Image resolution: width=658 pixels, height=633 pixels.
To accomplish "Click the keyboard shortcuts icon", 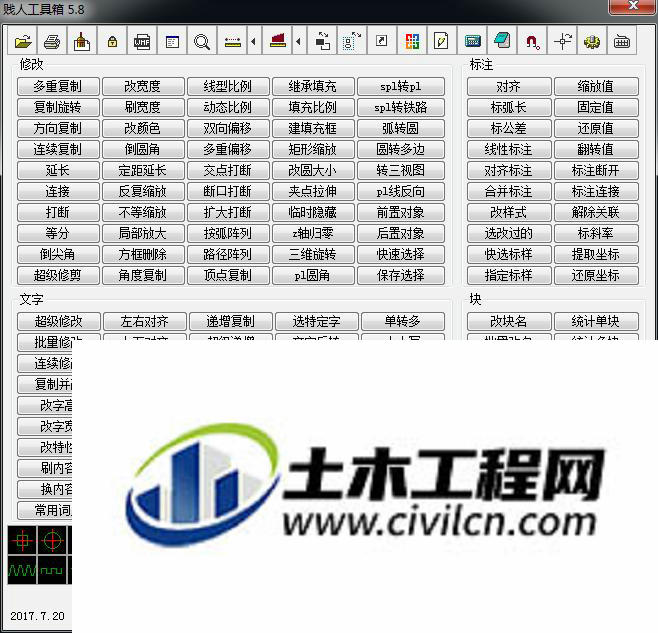I will coord(622,41).
